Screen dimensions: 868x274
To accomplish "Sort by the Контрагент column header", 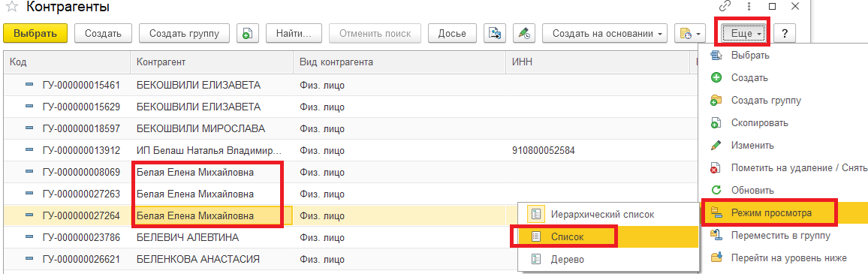I will coord(212,62).
